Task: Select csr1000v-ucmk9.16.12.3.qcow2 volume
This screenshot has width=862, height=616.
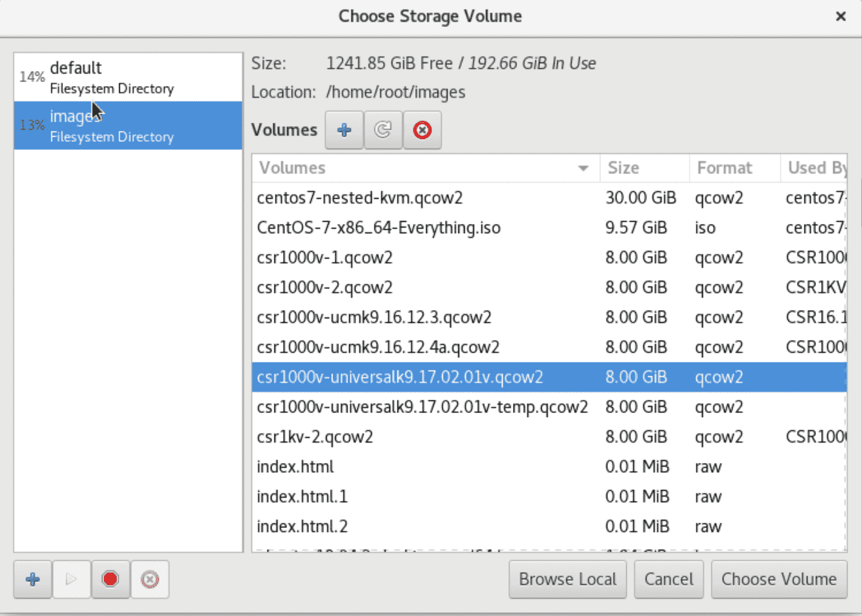Action: [549, 317]
